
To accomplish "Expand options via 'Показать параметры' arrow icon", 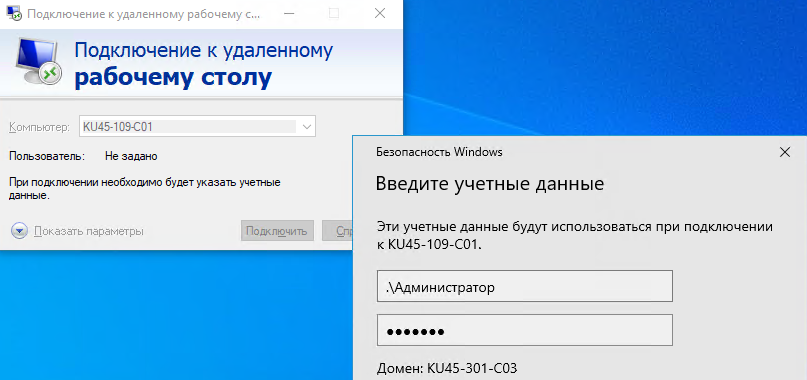I will 19,231.
